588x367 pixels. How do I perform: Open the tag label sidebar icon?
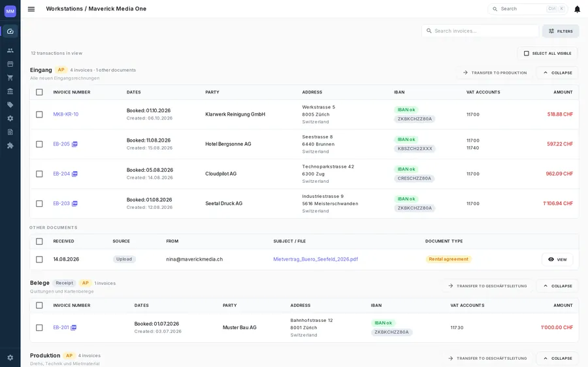pyautogui.click(x=10, y=105)
